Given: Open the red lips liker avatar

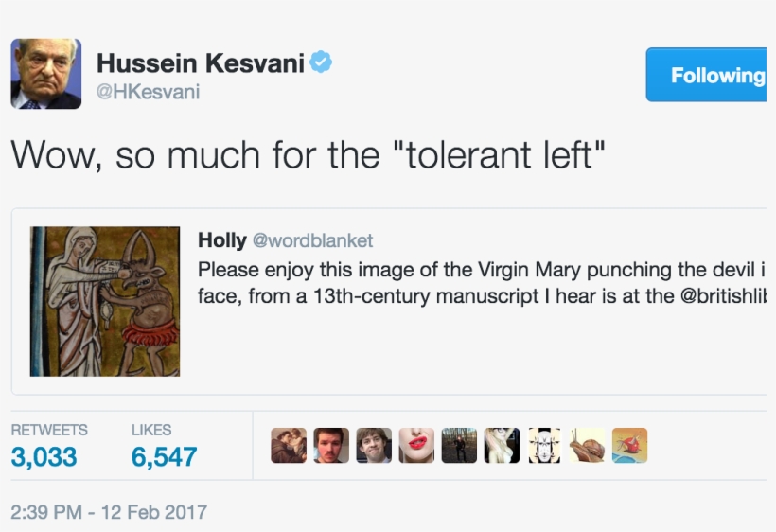Looking at the screenshot, I should 416,445.
